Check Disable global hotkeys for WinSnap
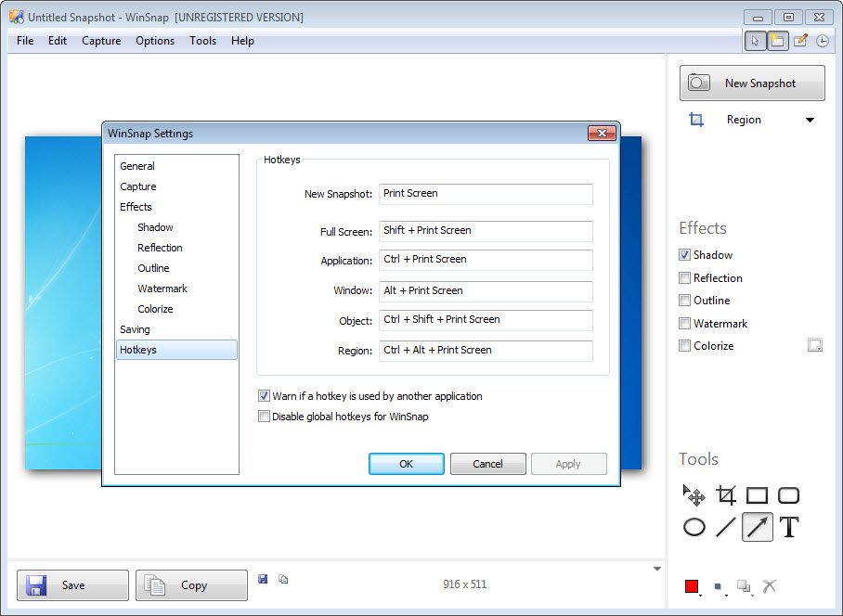This screenshot has width=843, height=616. (264, 417)
